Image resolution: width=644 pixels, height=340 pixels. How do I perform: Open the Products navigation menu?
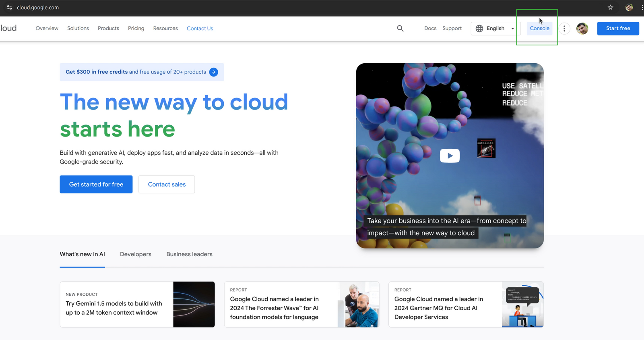point(108,29)
